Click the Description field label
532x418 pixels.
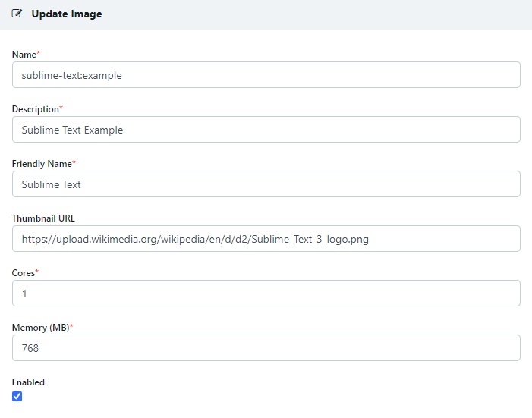coord(35,109)
